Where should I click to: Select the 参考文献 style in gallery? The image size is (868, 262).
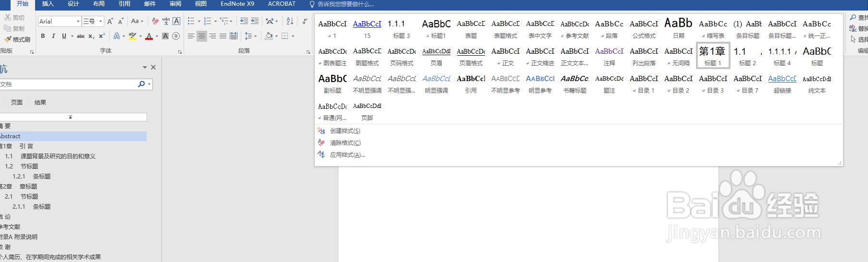click(574, 28)
